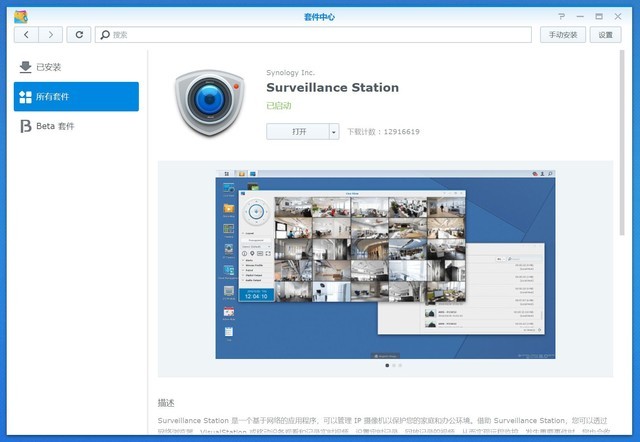Refresh the package list
Viewport: 640px width, 442px height.
click(79, 35)
